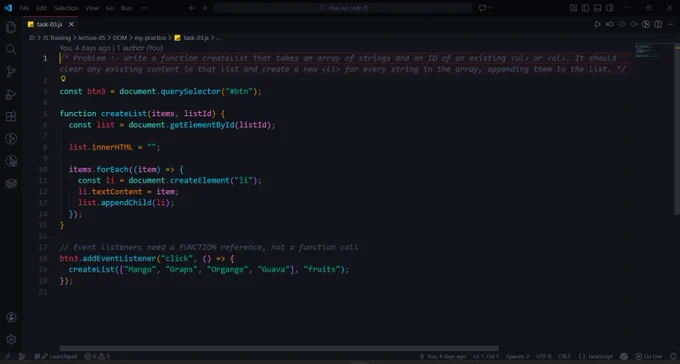This screenshot has height=364, width=680.
Task: Click the command center search box
Action: 343,8
